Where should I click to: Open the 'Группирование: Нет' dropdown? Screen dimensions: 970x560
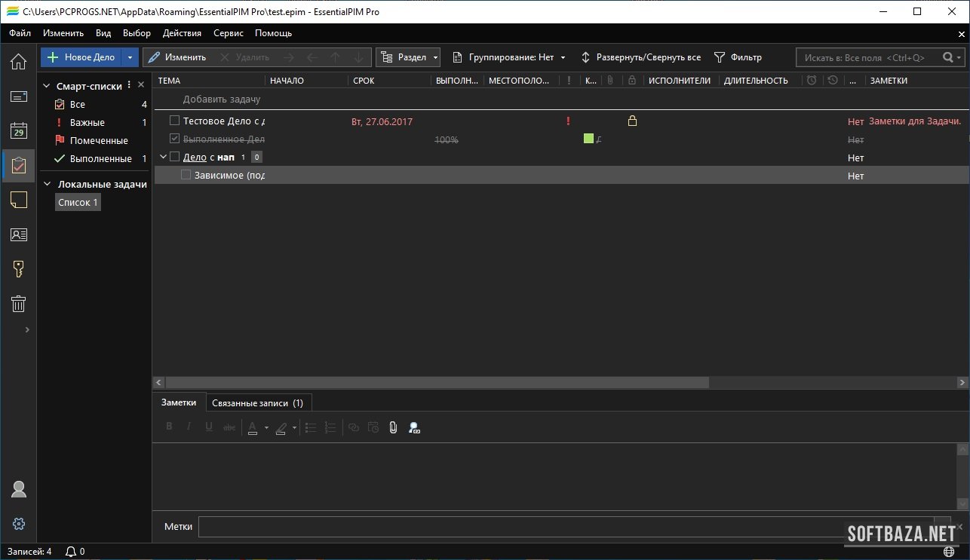click(x=509, y=57)
